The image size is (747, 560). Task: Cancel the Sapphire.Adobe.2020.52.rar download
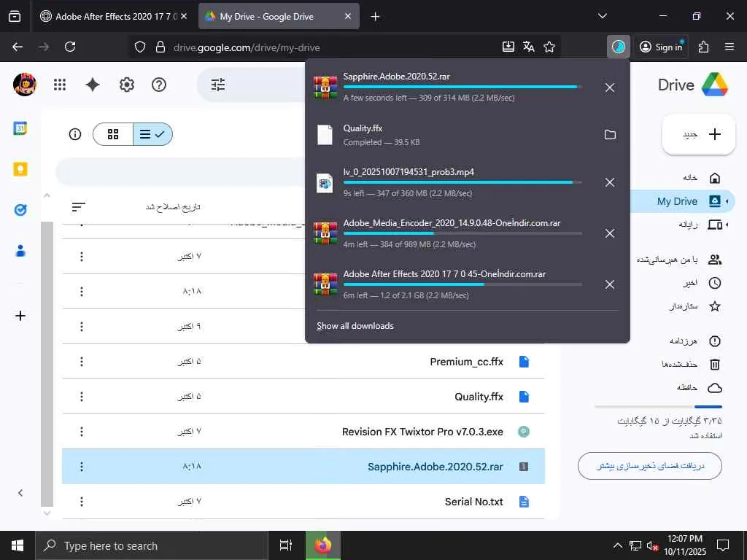[x=609, y=87]
